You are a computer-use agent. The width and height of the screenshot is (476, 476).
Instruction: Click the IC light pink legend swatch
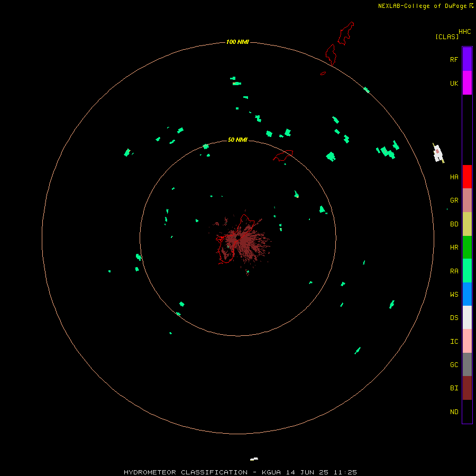(467, 341)
